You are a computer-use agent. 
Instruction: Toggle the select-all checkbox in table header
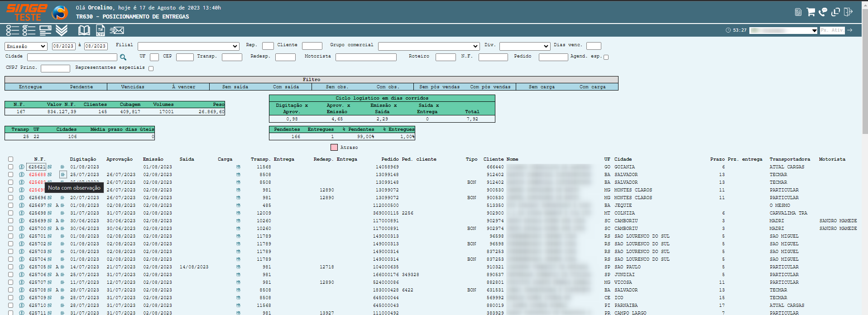pyautogui.click(x=10, y=159)
